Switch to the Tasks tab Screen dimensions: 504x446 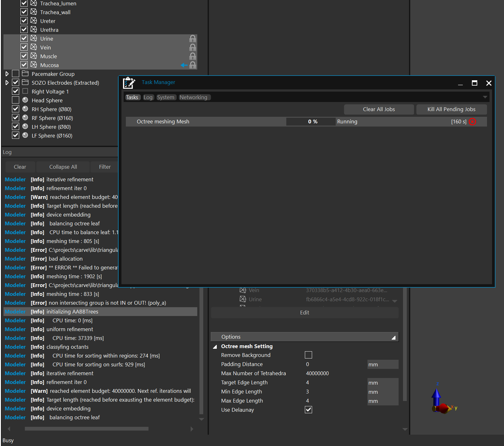[132, 97]
